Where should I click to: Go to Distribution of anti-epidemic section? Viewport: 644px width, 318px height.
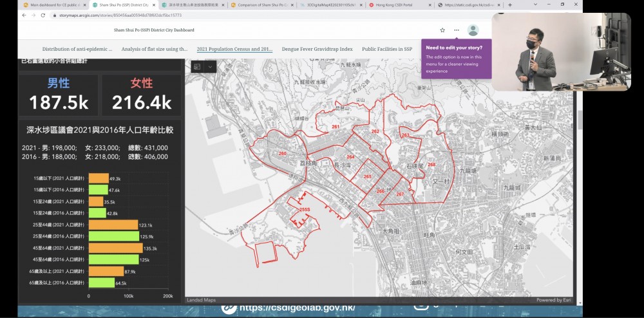[77, 49]
